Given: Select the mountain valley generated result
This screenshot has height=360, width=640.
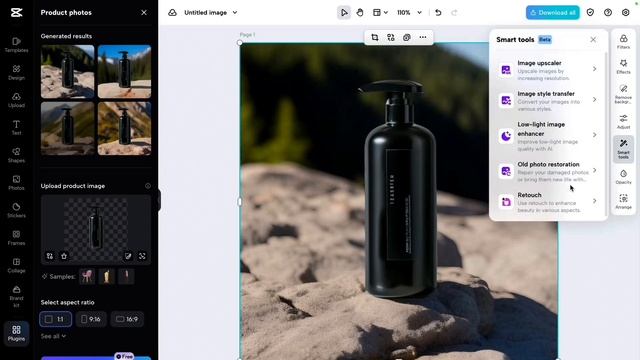Looking at the screenshot, I should [67, 128].
